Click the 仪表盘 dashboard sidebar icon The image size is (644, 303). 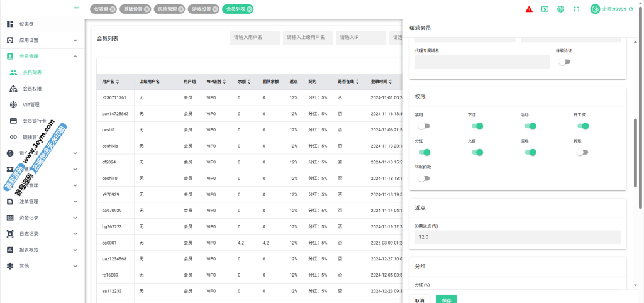[x=10, y=24]
